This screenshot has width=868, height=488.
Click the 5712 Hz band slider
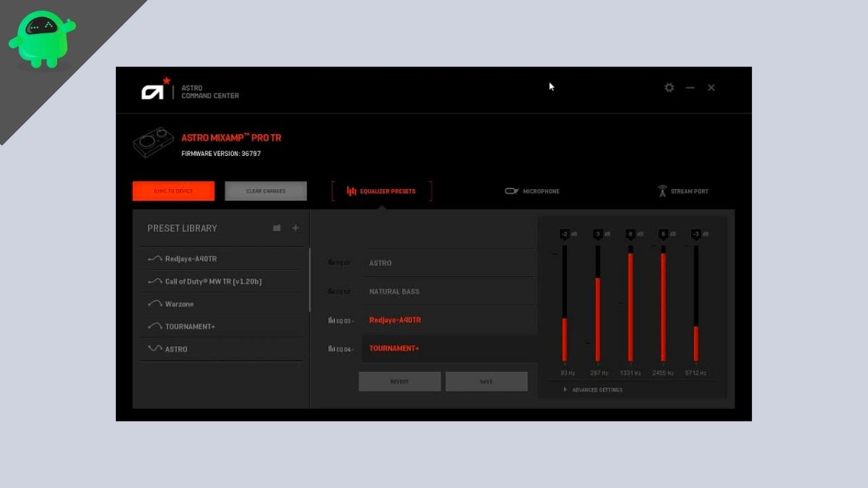[x=696, y=303]
